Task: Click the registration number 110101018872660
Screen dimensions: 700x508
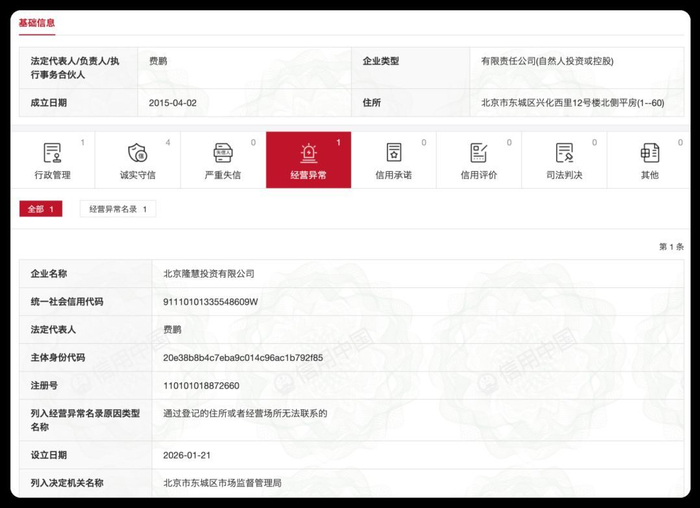Action: (x=201, y=386)
